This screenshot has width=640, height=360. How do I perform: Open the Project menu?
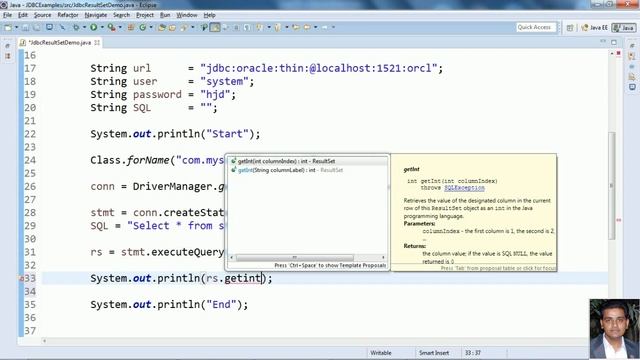click(x=145, y=15)
